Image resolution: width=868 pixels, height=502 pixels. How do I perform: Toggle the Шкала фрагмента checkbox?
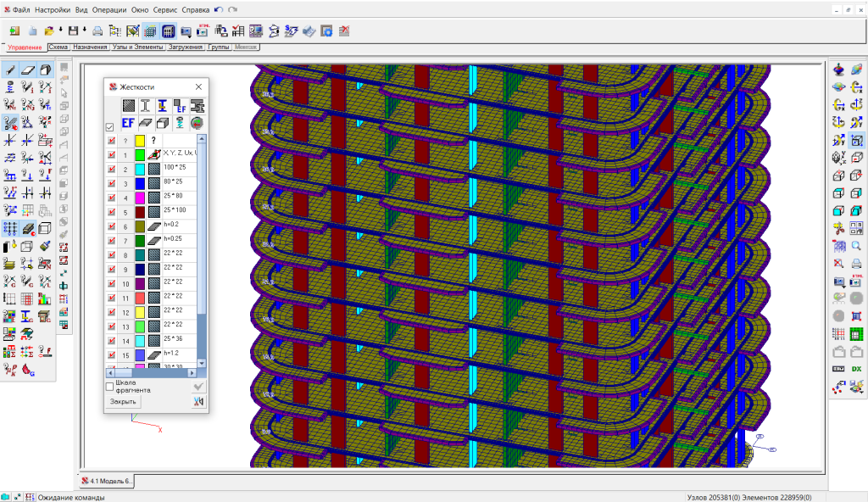(109, 386)
